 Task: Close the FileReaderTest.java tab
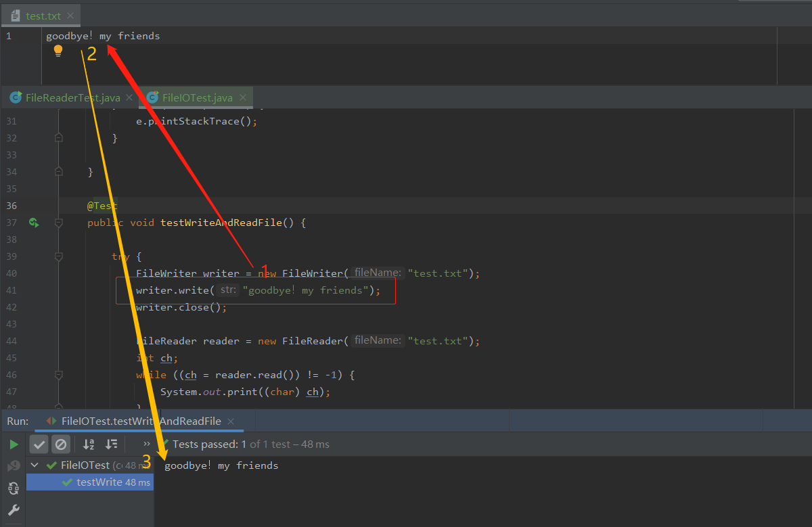[x=129, y=98]
